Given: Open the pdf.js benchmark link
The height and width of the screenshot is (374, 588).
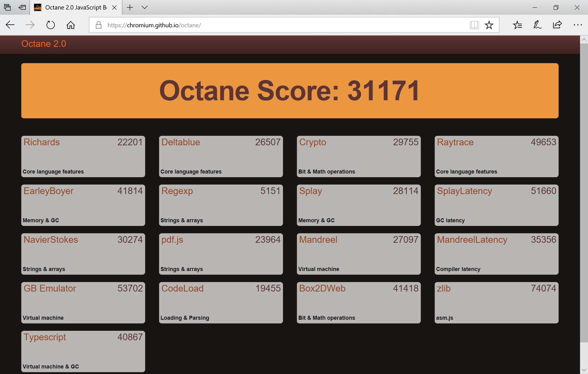Looking at the screenshot, I should click(x=172, y=240).
